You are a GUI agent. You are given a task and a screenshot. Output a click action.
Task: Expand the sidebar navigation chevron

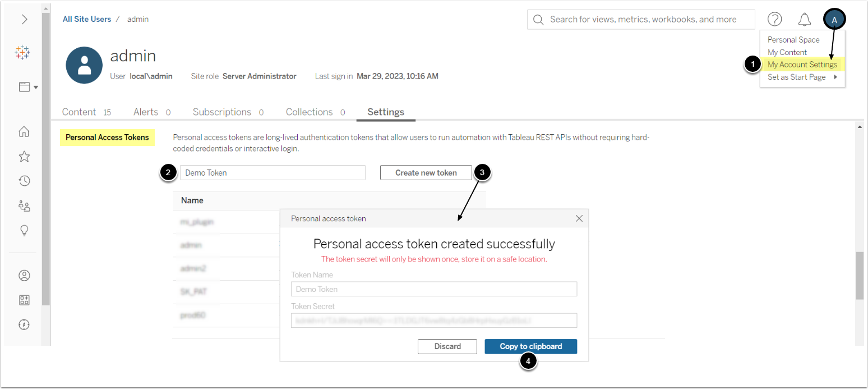(24, 20)
